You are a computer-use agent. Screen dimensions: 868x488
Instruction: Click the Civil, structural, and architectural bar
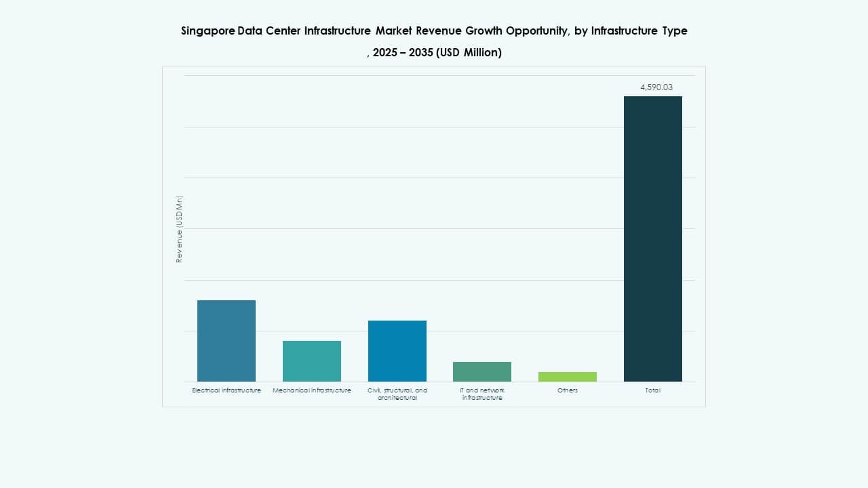point(397,350)
